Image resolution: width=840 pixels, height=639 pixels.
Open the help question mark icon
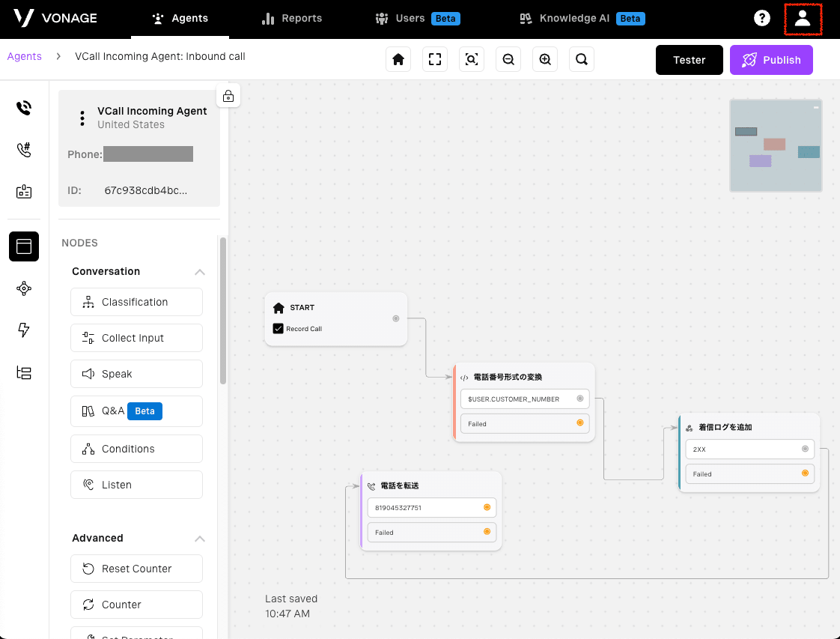click(x=762, y=18)
